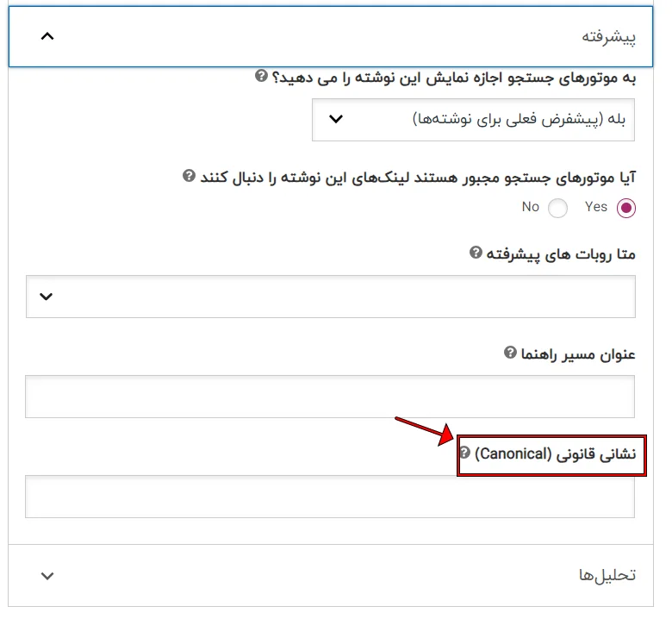The width and height of the screenshot is (672, 619).
Task: Open help icon next to عنوان مسیر راهنما
Action: coord(510,353)
